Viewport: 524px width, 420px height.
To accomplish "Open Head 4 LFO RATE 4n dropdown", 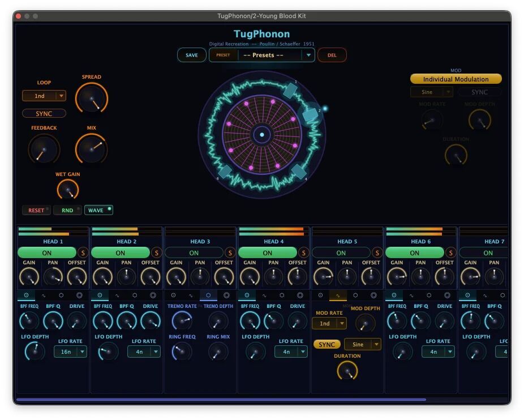I will point(291,352).
